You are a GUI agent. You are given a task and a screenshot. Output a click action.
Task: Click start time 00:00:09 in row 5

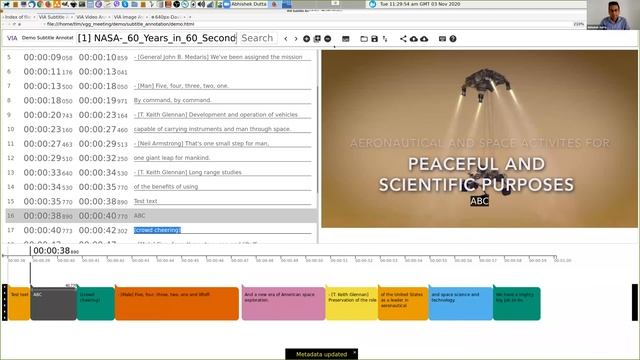48,57
